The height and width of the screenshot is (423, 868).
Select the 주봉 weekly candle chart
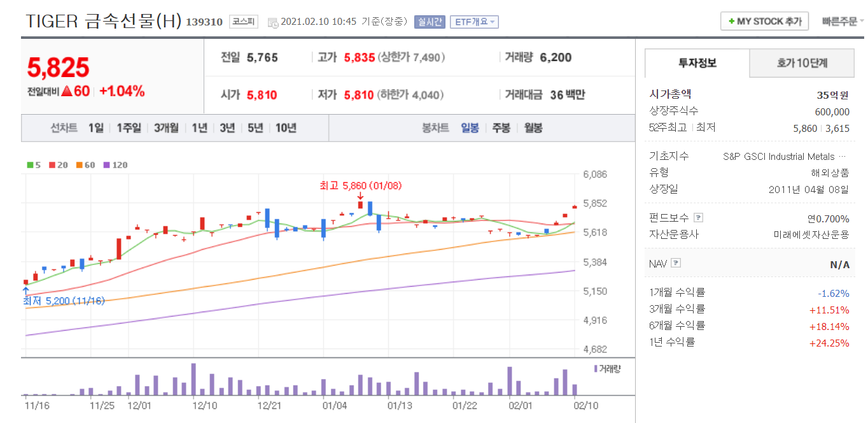pyautogui.click(x=501, y=128)
